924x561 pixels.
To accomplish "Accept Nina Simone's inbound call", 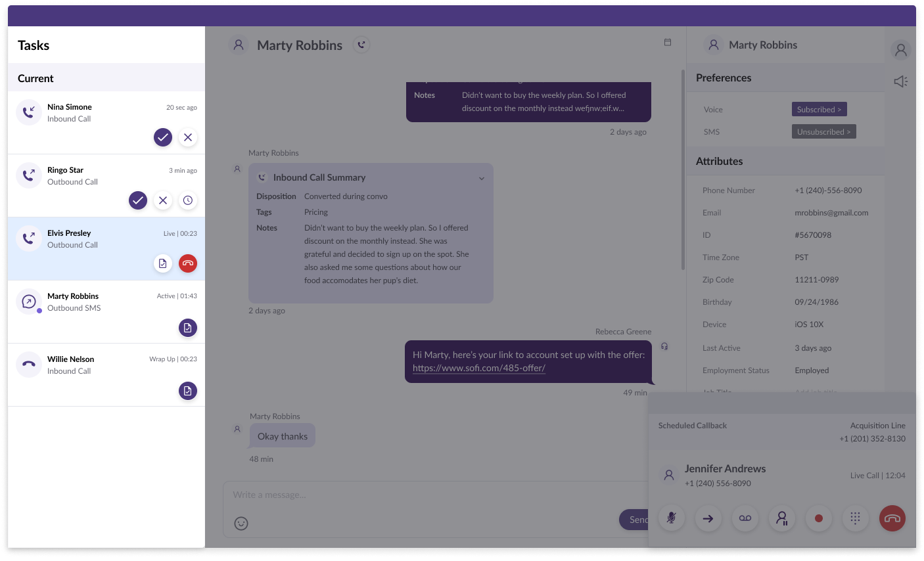I will [163, 137].
